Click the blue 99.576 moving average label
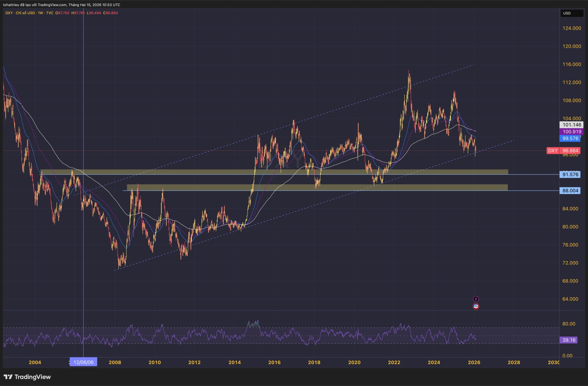This screenshot has height=386, width=588. pyautogui.click(x=570, y=138)
